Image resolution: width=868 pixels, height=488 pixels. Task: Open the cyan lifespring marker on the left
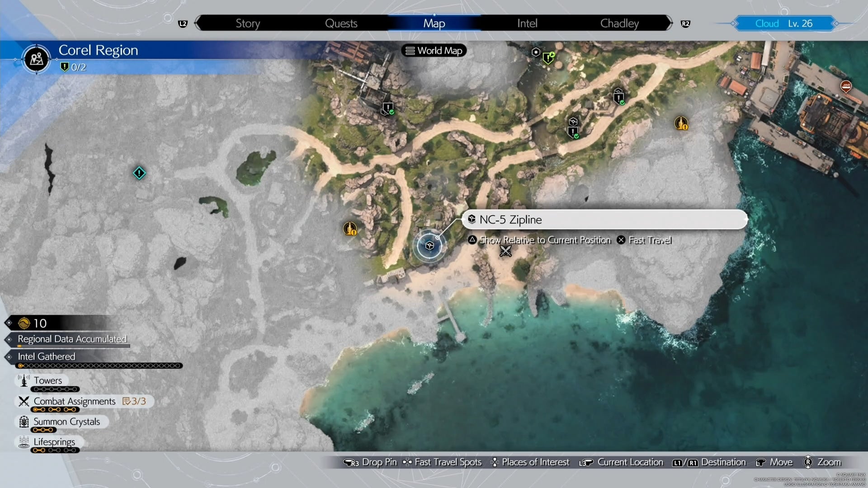tap(139, 173)
